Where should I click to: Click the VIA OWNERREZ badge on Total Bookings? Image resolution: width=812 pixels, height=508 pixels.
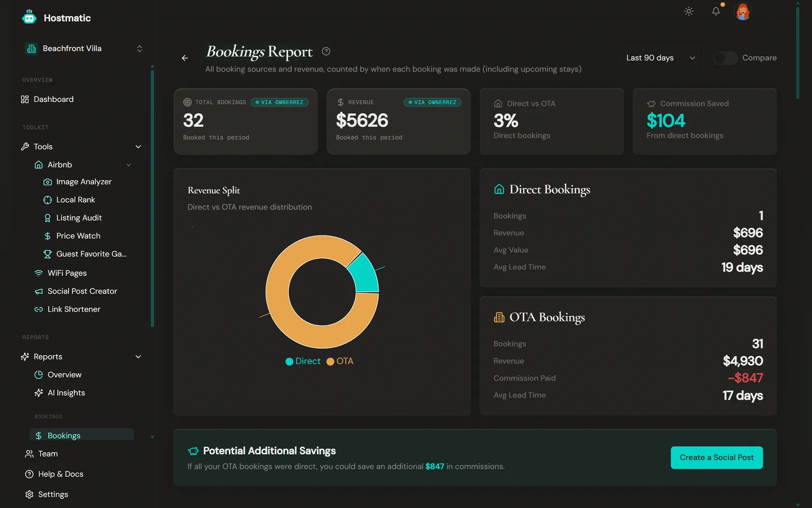(280, 102)
